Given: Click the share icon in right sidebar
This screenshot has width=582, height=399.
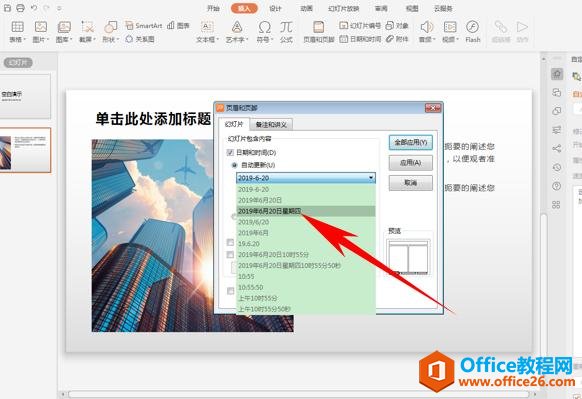Looking at the screenshot, I should 557,148.
